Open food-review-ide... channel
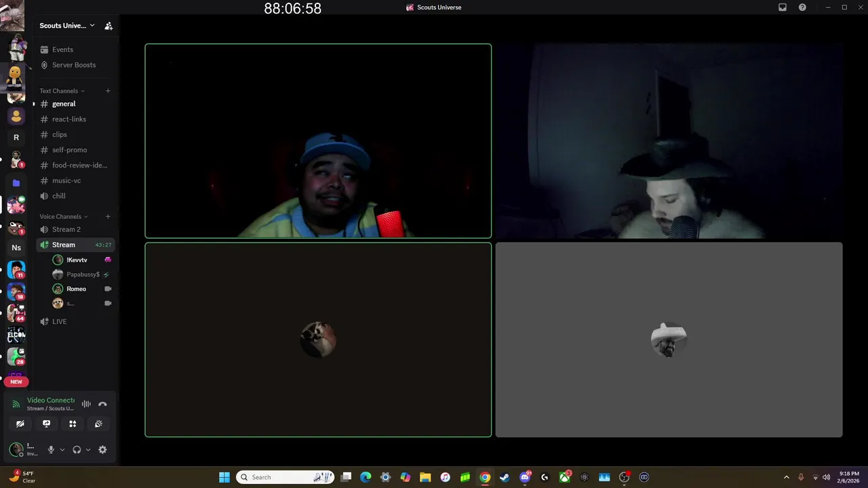This screenshot has height=488, width=868. 75,165
